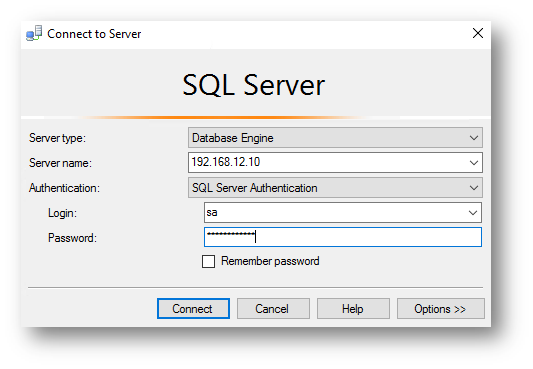Enable the Remember password checkbox
The image size is (533, 369).
(208, 262)
